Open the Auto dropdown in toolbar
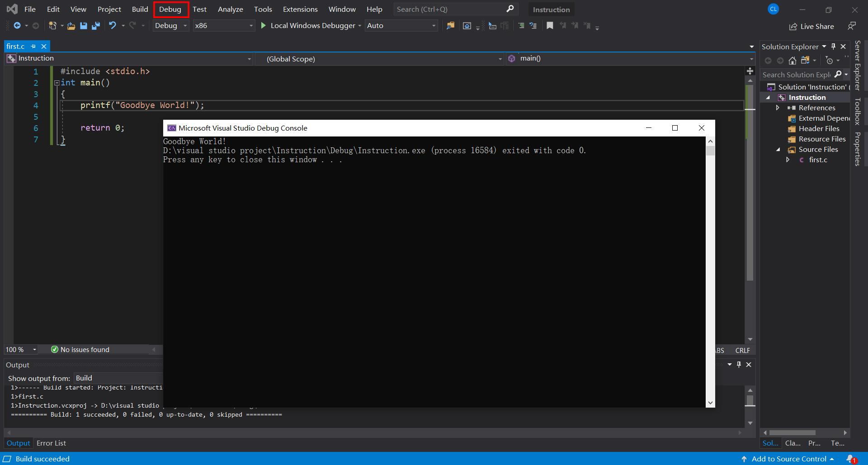Viewport: 868px width, 465px height. click(401, 26)
